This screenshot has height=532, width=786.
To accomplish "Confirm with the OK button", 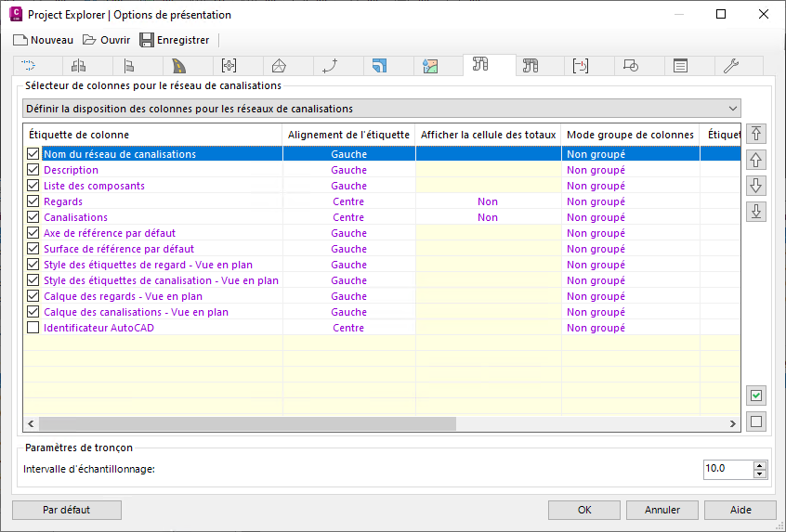I will (x=584, y=510).
